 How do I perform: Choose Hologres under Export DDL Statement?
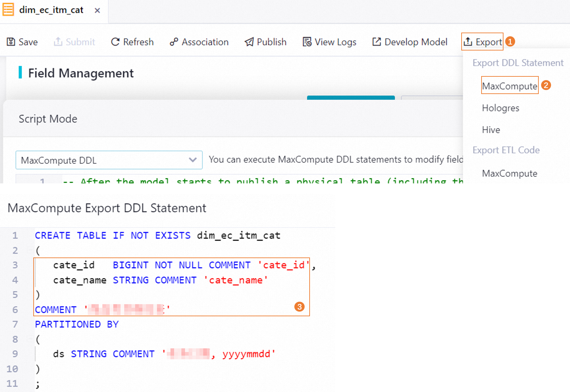click(x=500, y=108)
